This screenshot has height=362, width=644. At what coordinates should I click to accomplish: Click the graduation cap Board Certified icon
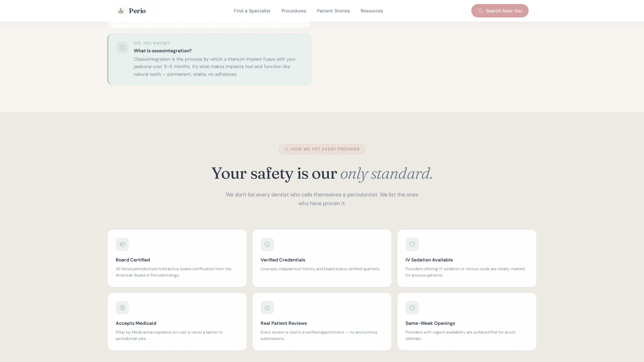[x=122, y=244]
